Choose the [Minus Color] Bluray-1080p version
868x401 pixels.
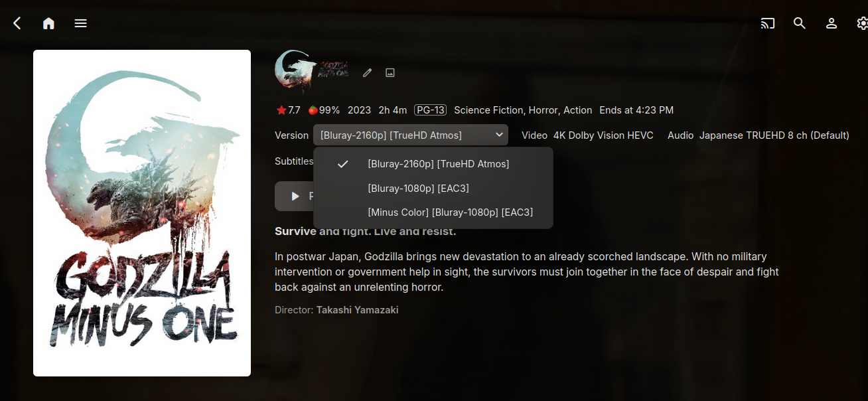(433, 212)
